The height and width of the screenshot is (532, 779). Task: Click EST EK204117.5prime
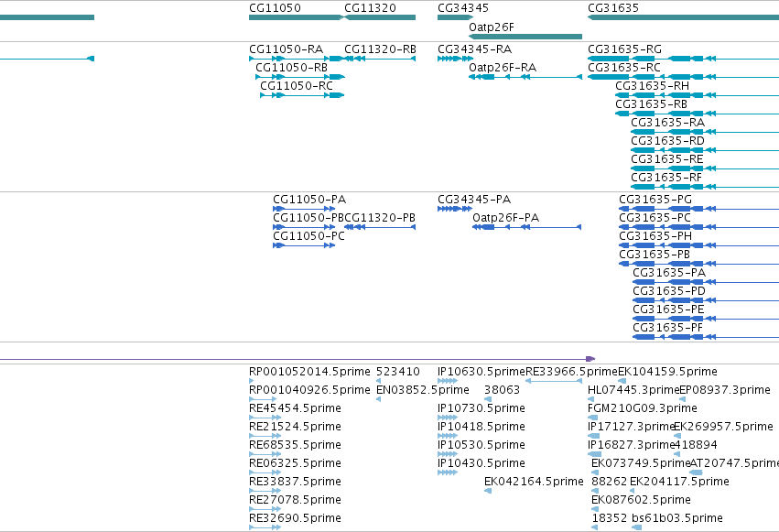click(679, 483)
